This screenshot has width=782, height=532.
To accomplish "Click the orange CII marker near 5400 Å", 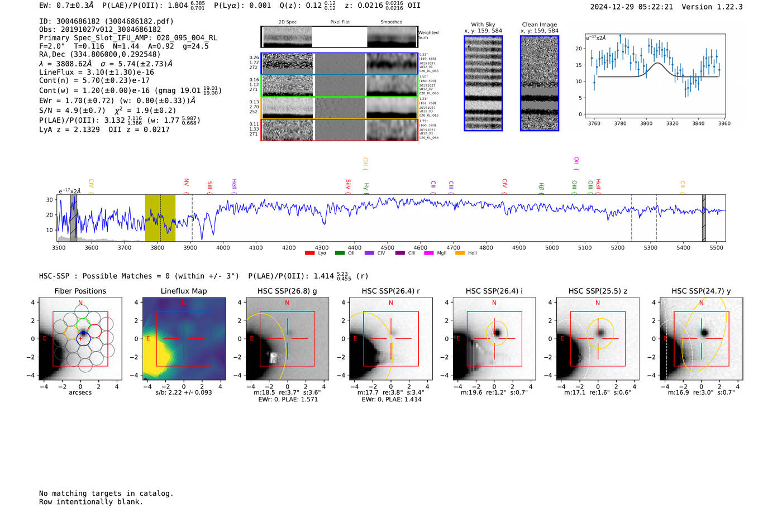I will [x=683, y=186].
